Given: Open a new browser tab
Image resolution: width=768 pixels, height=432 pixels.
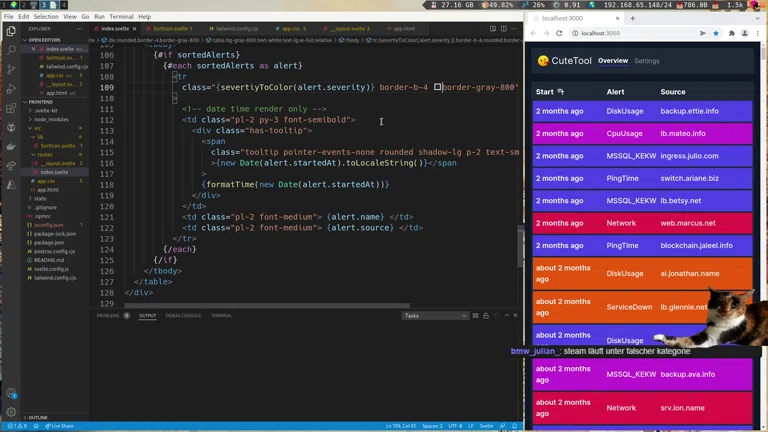Looking at the screenshot, I should click(x=632, y=18).
